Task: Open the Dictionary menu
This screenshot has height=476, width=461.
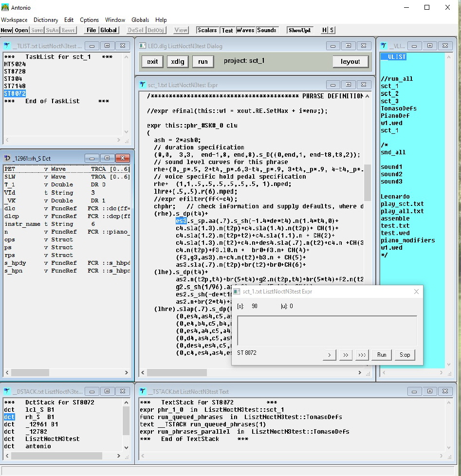Action: 46,20
